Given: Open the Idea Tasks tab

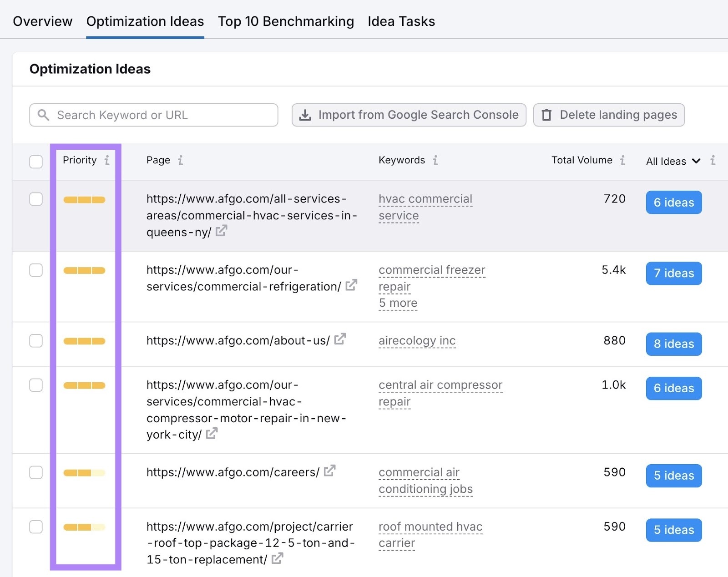Looking at the screenshot, I should pos(401,21).
